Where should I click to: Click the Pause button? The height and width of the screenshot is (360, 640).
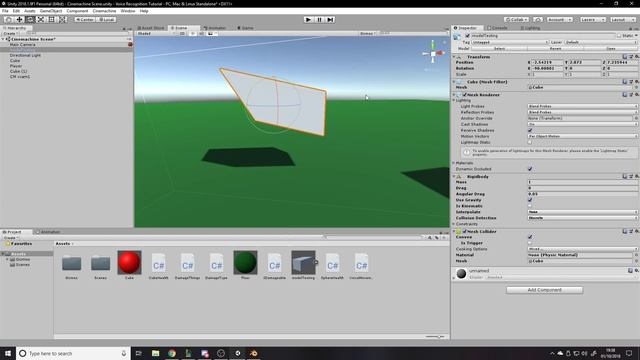pyautogui.click(x=320, y=19)
